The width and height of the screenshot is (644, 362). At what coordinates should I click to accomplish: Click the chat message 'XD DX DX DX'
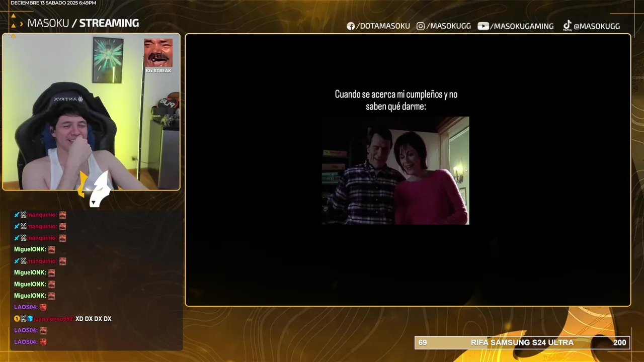(94, 319)
